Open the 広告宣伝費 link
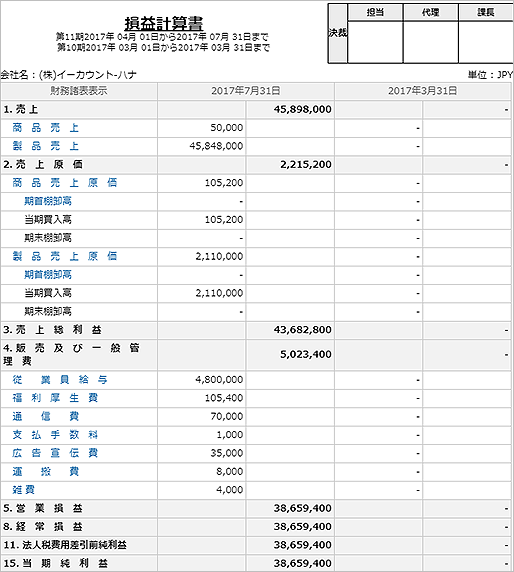Viewport: 514px width, 572px height. pos(55,453)
